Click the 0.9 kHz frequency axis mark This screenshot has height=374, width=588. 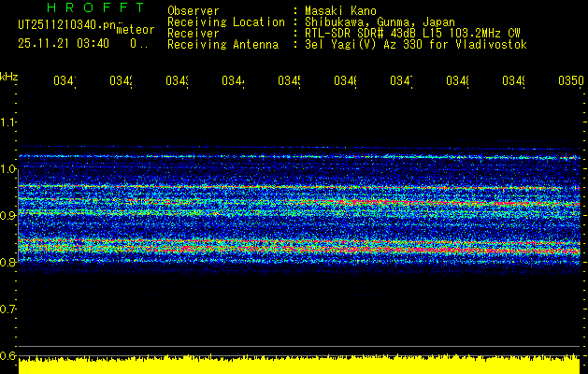click(x=8, y=216)
